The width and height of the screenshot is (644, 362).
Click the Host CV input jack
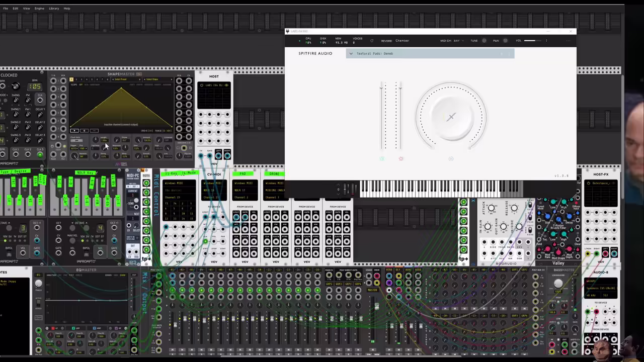pyautogui.click(x=201, y=156)
